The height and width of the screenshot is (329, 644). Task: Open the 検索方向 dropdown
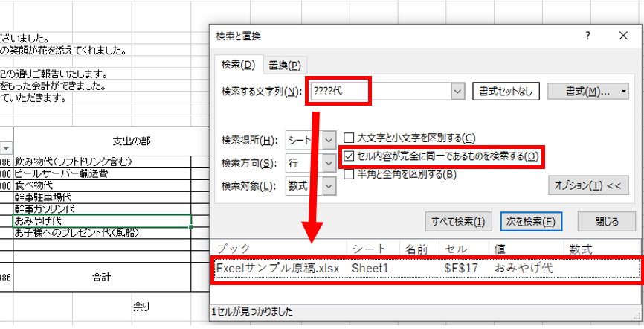tap(330, 162)
